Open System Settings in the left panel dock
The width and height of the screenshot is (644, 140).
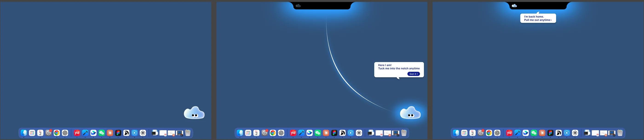click(49, 133)
